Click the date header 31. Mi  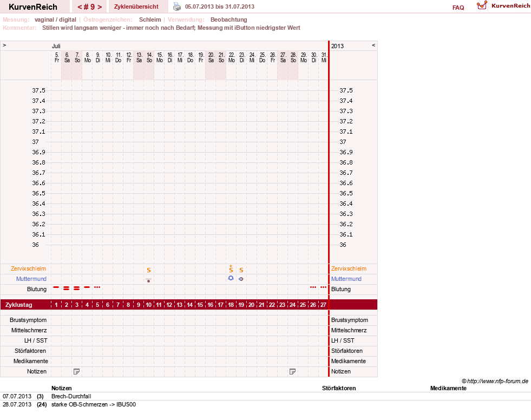324,57
